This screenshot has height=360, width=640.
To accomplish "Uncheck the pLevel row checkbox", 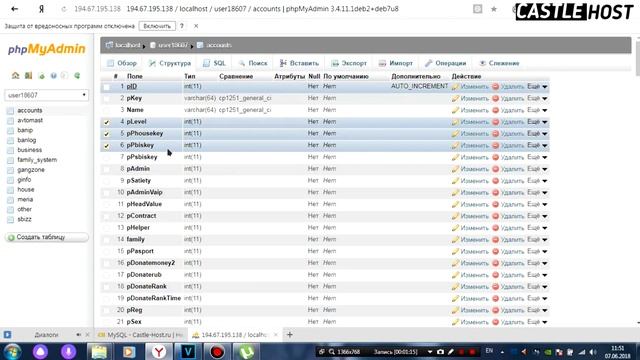I will click(x=107, y=122).
